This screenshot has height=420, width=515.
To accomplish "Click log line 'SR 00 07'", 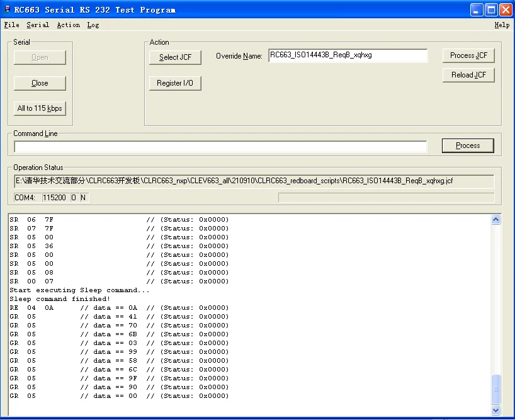I will click(119, 281).
